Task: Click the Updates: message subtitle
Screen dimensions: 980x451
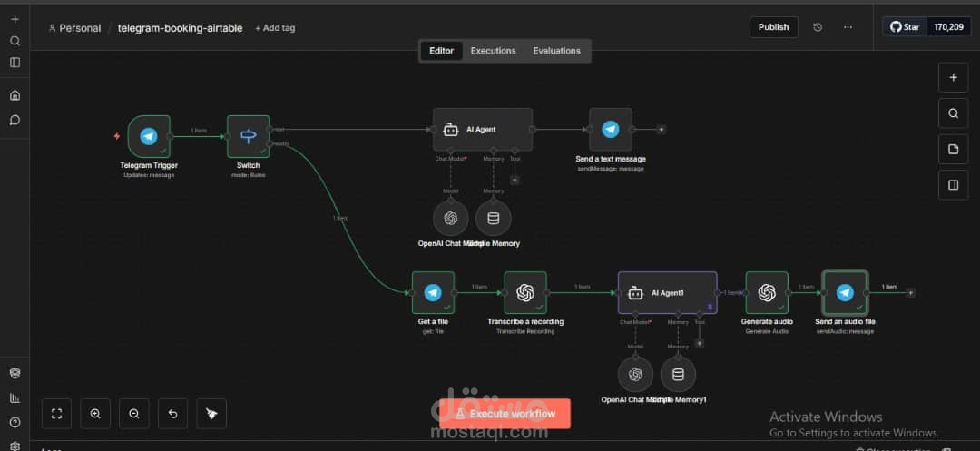Action: tap(149, 175)
